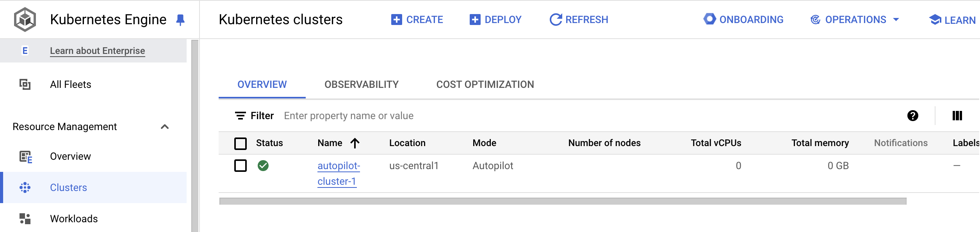Click the plus icon beside CREATE

[396, 20]
